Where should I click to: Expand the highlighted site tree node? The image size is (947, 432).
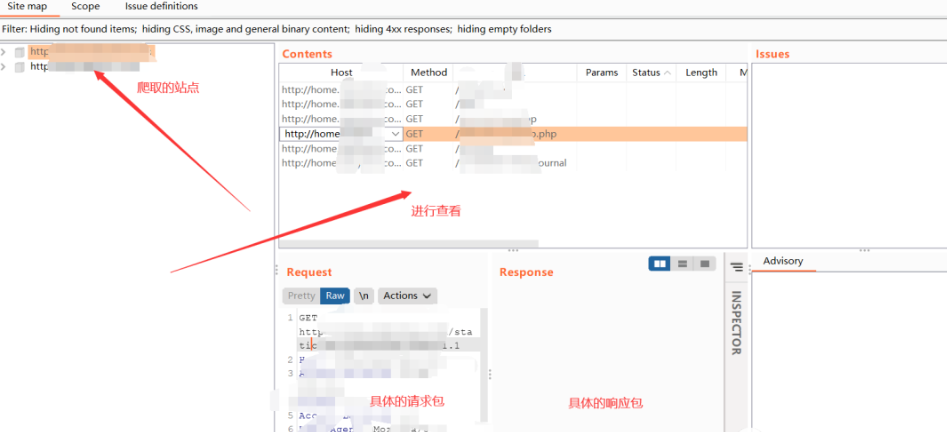[4, 52]
